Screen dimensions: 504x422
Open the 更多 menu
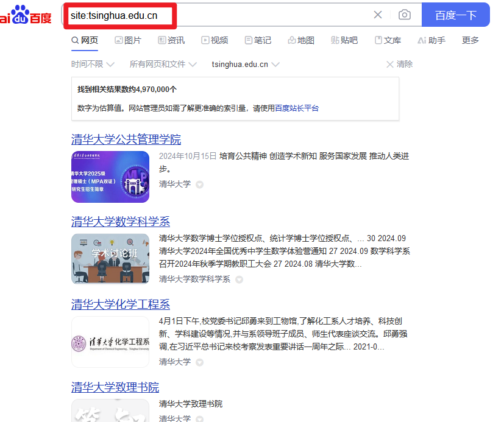(x=470, y=40)
